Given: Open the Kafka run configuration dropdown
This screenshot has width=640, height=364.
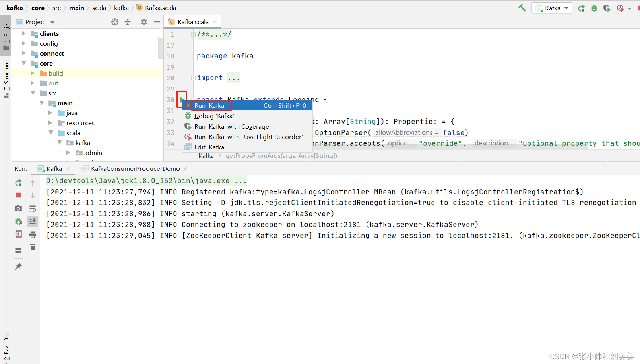Looking at the screenshot, I should pyautogui.click(x=552, y=8).
